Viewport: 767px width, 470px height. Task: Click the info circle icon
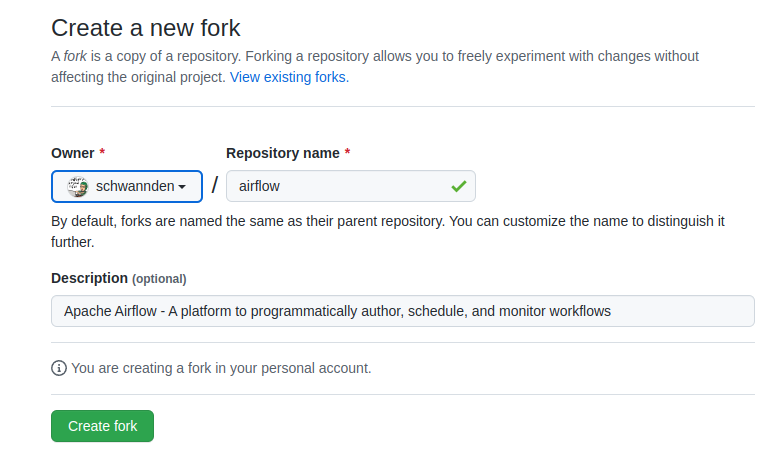(59, 368)
